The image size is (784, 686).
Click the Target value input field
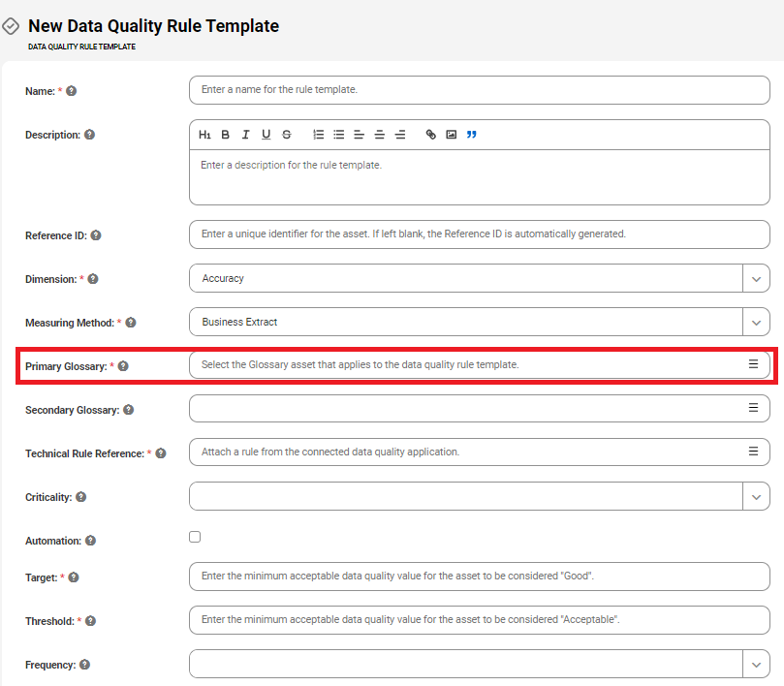click(x=480, y=577)
